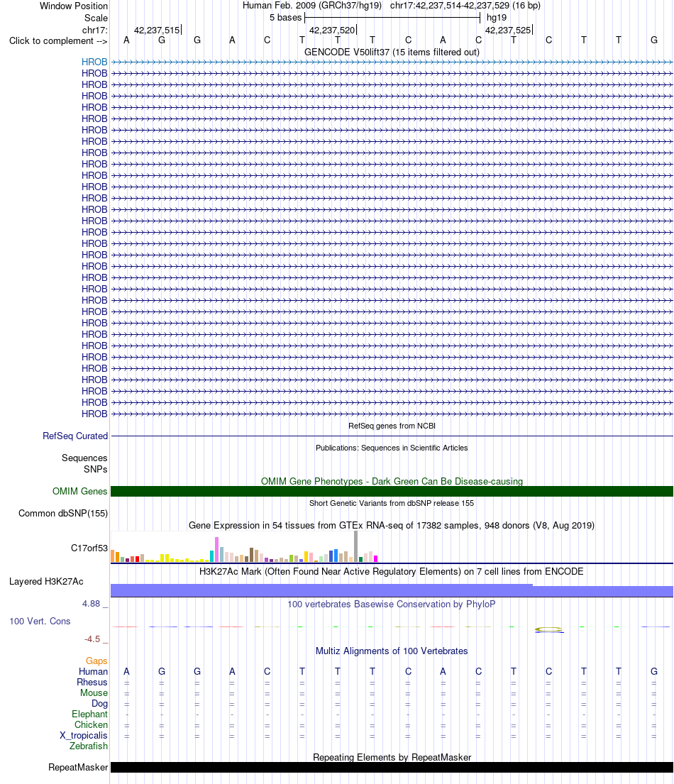This screenshot has height=784, width=674.
Task: Click the RepeatMasker track label
Action: coord(78,768)
